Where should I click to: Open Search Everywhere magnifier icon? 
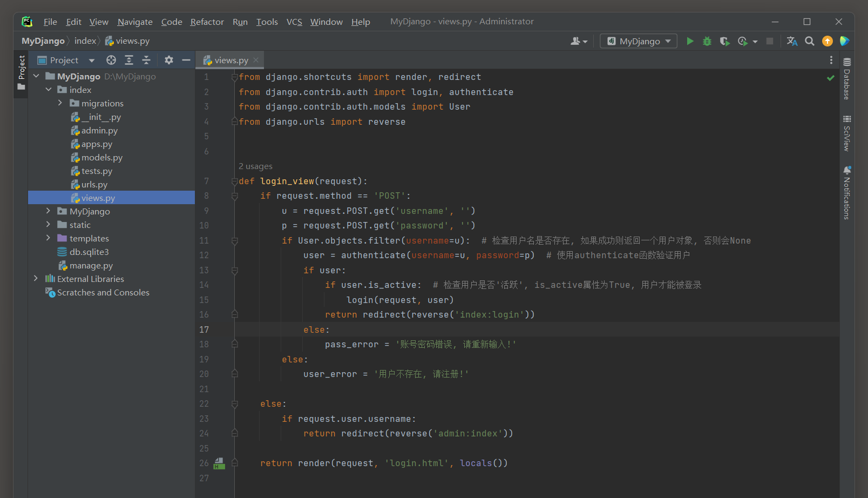[810, 41]
